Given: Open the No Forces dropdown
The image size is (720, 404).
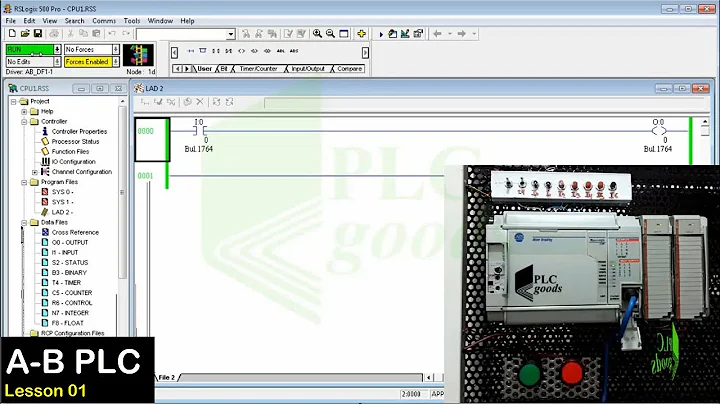Looking at the screenshot, I should point(116,49).
